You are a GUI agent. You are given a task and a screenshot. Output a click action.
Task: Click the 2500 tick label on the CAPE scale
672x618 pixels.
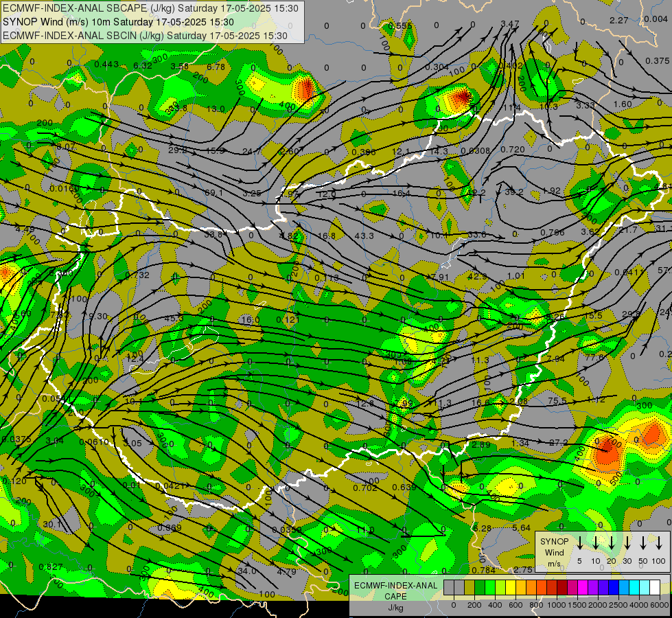point(618,605)
